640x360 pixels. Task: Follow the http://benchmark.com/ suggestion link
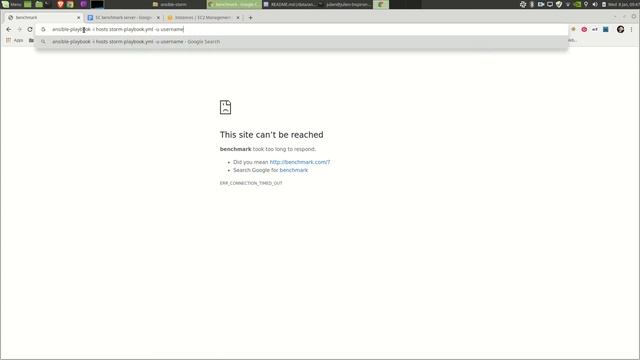click(300, 162)
